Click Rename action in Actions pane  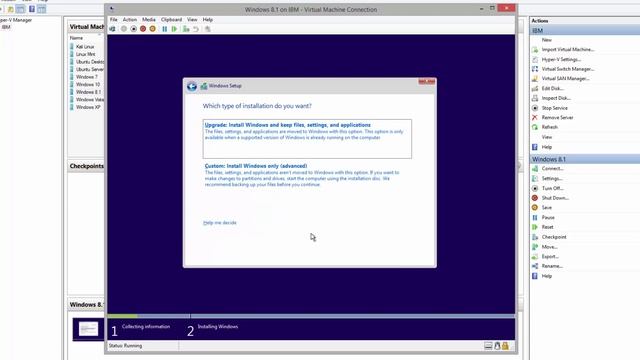click(552, 266)
